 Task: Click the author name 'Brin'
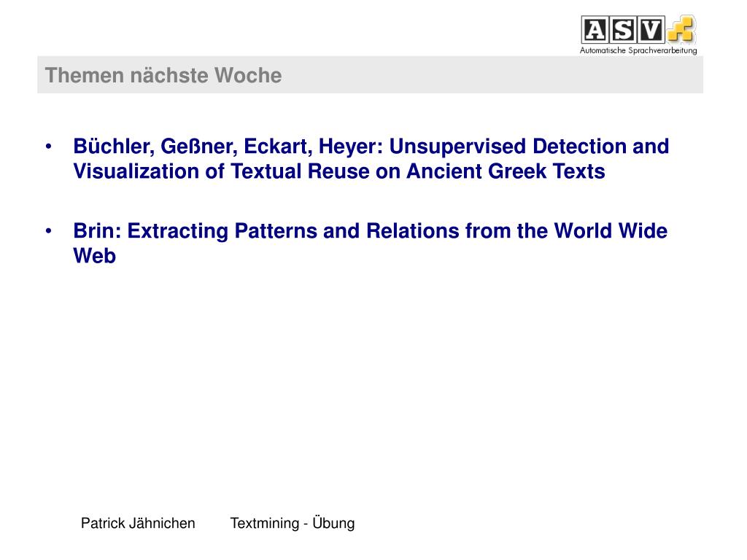(98, 231)
